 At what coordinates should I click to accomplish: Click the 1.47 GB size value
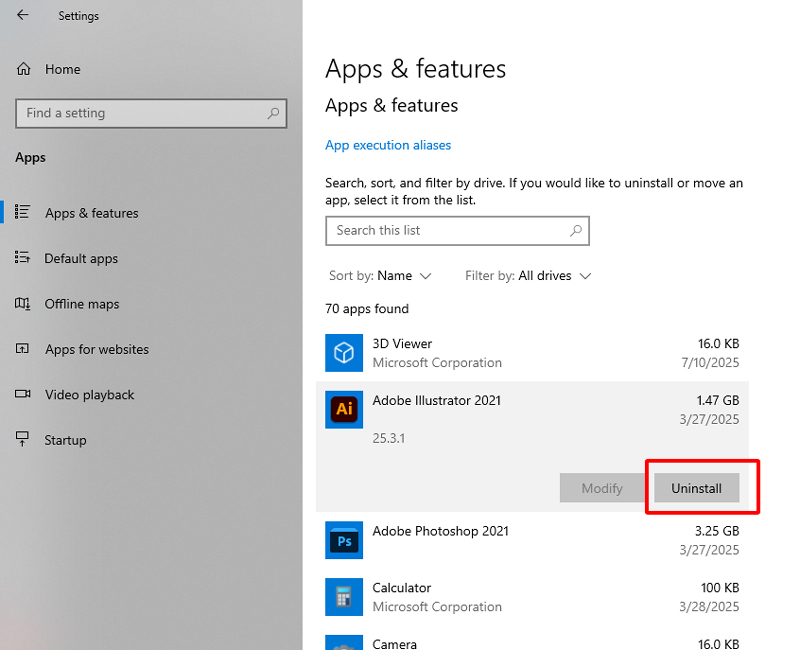[x=718, y=401]
